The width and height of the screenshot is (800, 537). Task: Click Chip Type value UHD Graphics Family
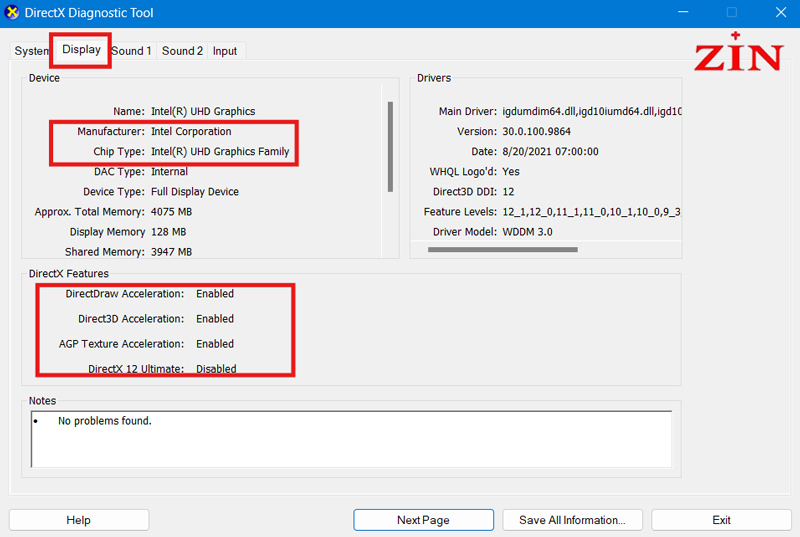220,151
